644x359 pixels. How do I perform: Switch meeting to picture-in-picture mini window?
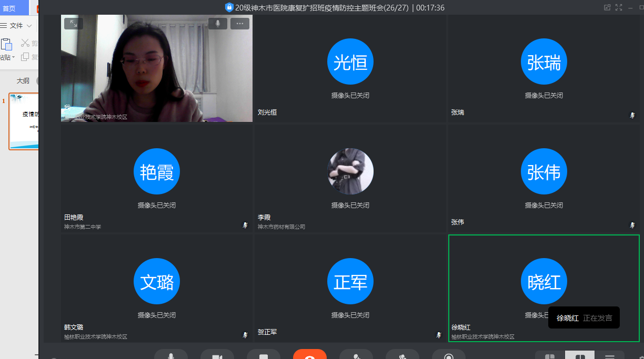(x=607, y=7)
